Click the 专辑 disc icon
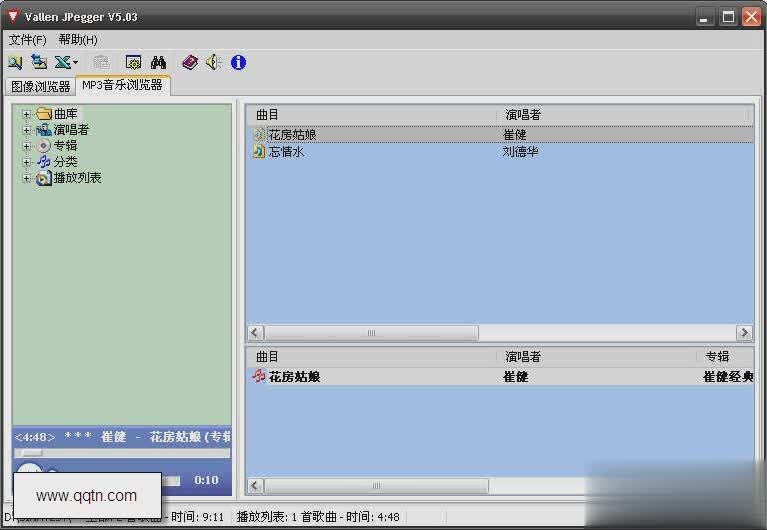 [x=44, y=145]
